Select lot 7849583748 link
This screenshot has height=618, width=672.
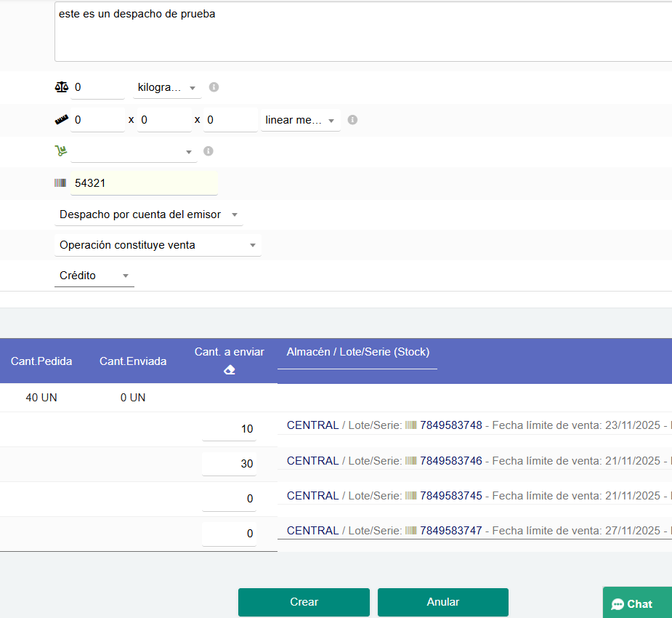coord(450,425)
